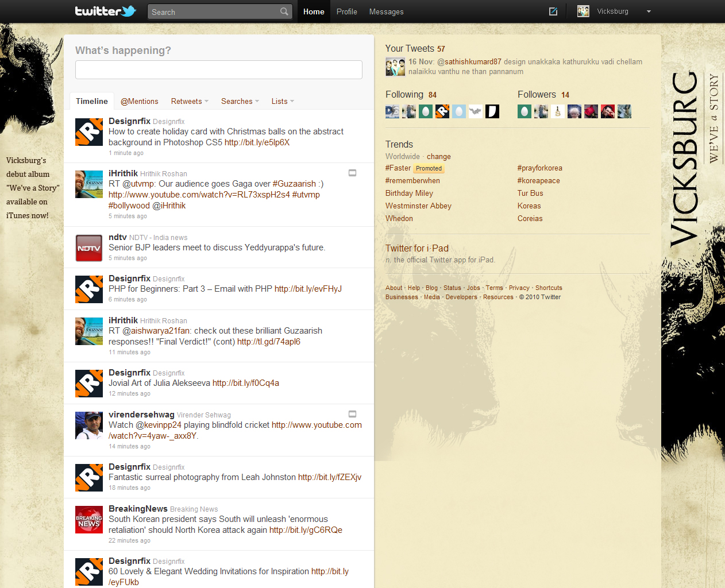Open the Westminster Abbey trend
725x588 pixels.
[418, 206]
